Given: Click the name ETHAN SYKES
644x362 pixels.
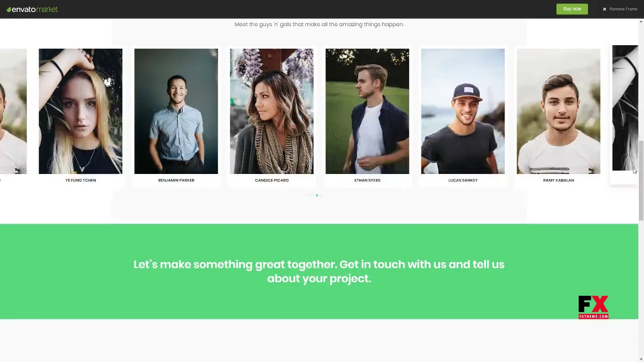Looking at the screenshot, I should point(367,180).
